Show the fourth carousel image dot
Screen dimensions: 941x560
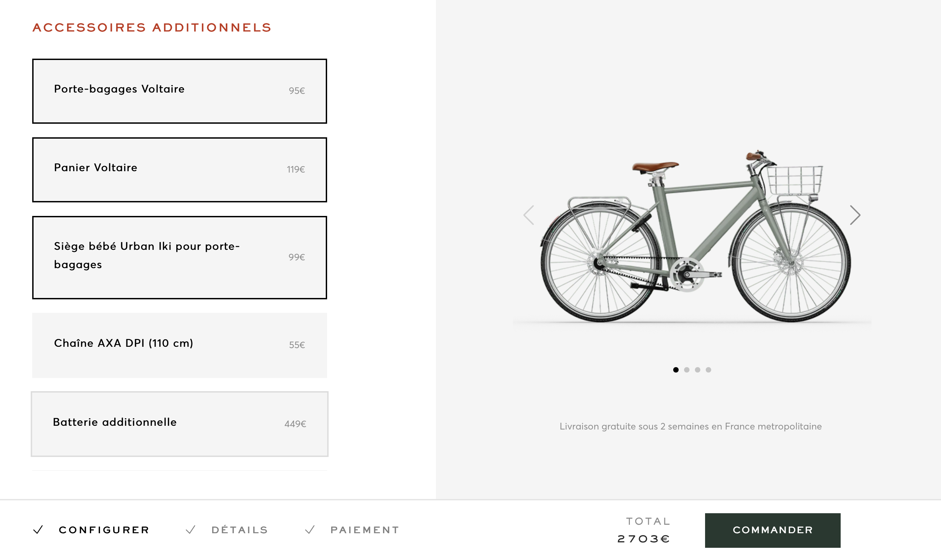708,370
